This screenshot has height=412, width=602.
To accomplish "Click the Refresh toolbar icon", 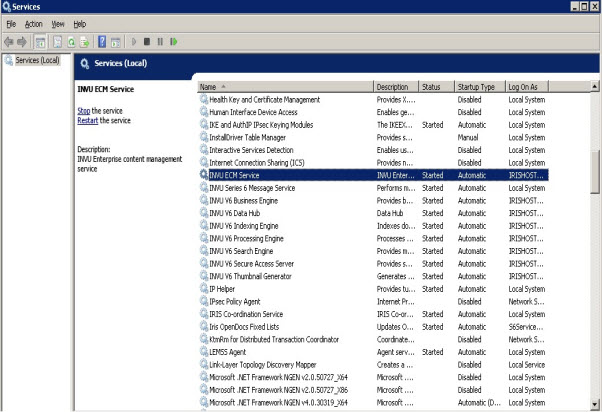I will tap(71, 41).
